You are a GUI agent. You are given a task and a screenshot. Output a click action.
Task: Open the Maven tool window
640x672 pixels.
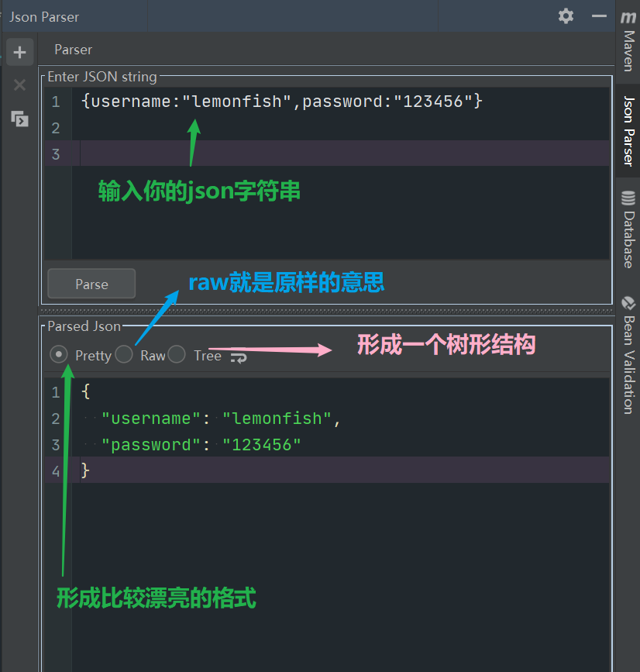click(628, 42)
